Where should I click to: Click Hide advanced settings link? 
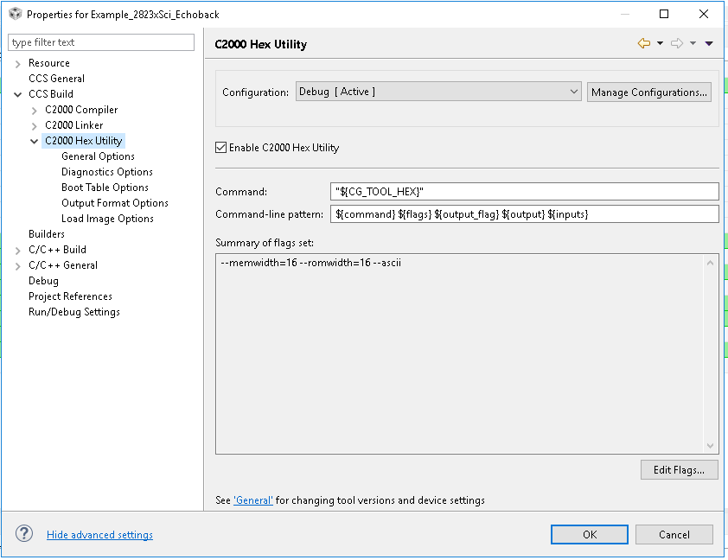[x=99, y=534]
